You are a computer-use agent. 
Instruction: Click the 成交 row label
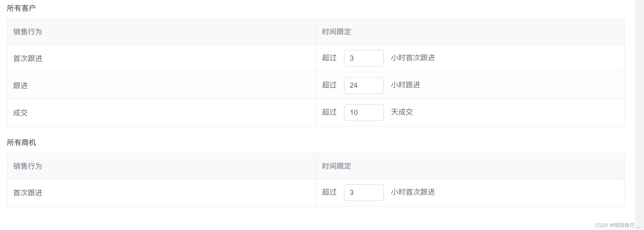tap(20, 112)
